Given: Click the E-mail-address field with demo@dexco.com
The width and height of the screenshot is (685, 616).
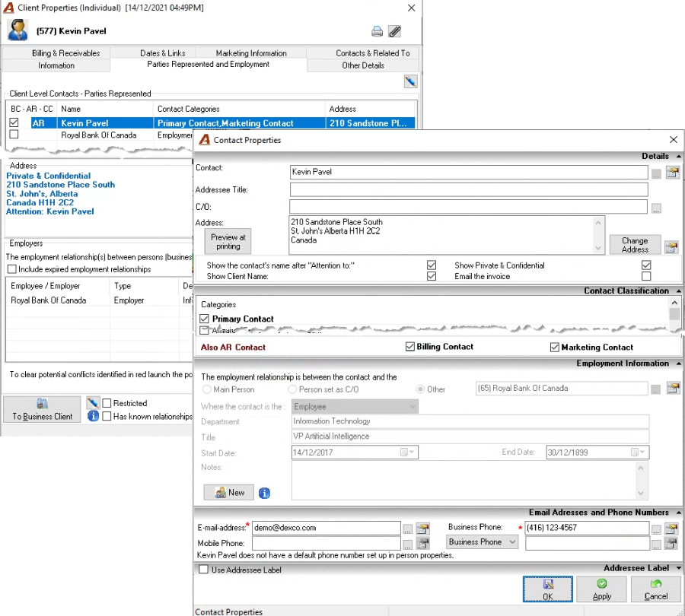Looking at the screenshot, I should [x=327, y=528].
